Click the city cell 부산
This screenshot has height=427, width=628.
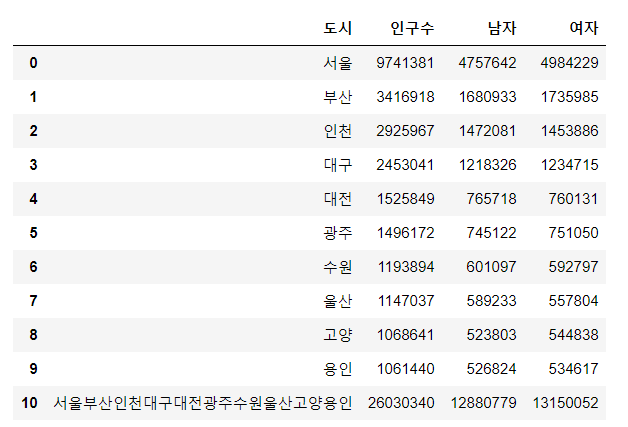(x=338, y=97)
